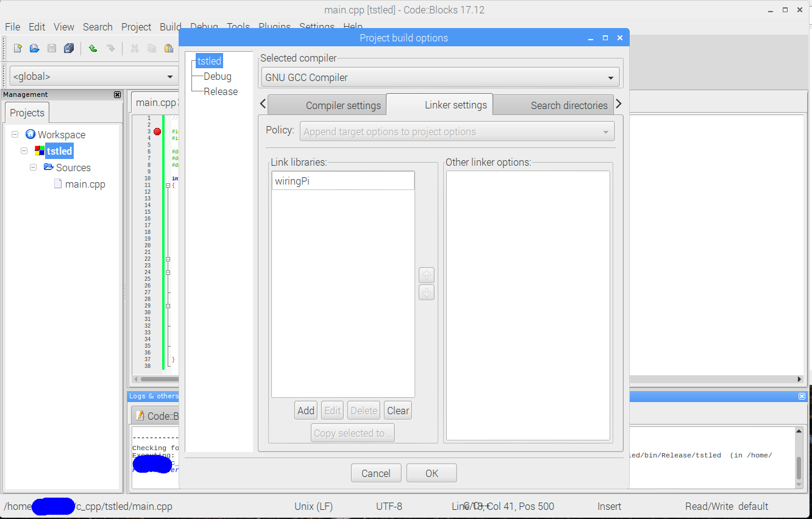Move selected library down with arrow button
The height and width of the screenshot is (519, 812).
[427, 292]
